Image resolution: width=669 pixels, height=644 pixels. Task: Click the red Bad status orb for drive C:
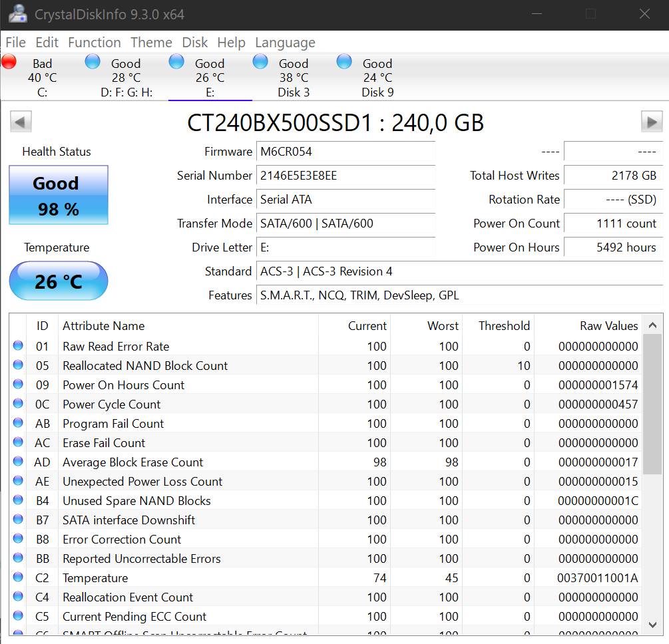9,62
